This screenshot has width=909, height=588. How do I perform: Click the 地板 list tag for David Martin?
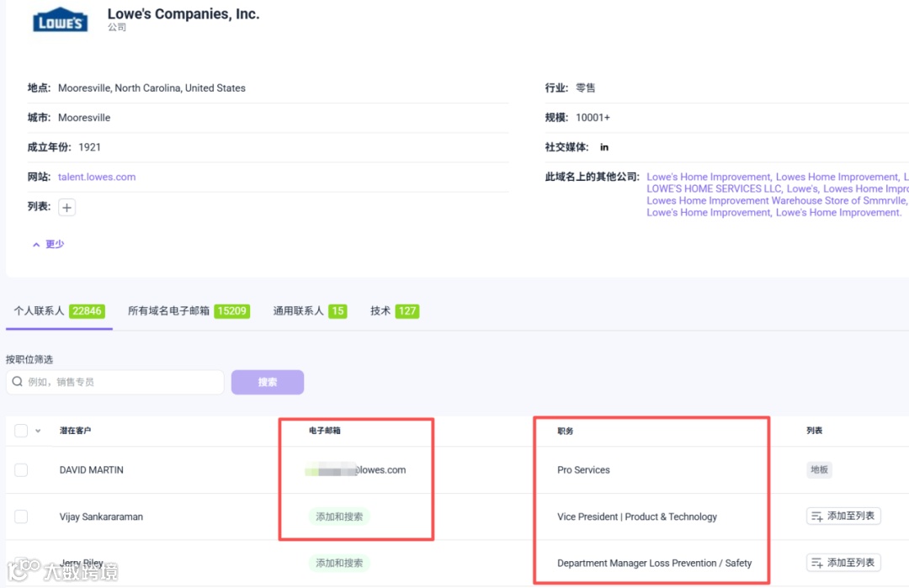(x=819, y=469)
